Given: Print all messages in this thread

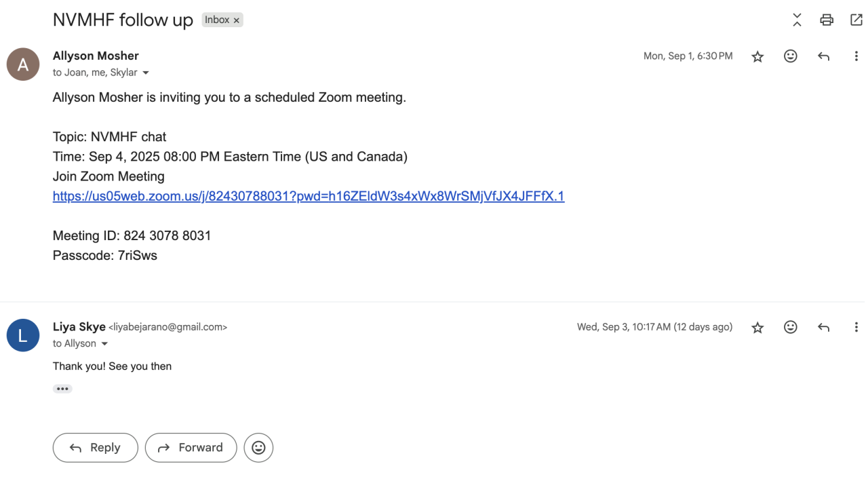Looking at the screenshot, I should click(x=827, y=20).
